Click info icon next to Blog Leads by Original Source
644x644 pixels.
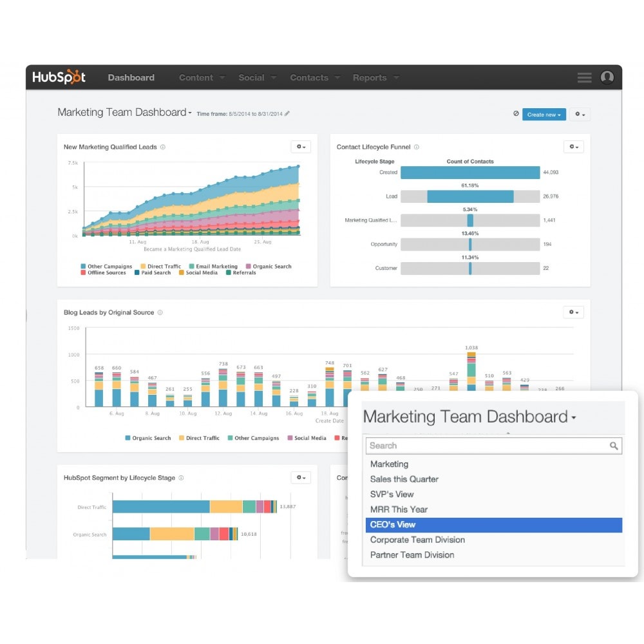click(160, 312)
